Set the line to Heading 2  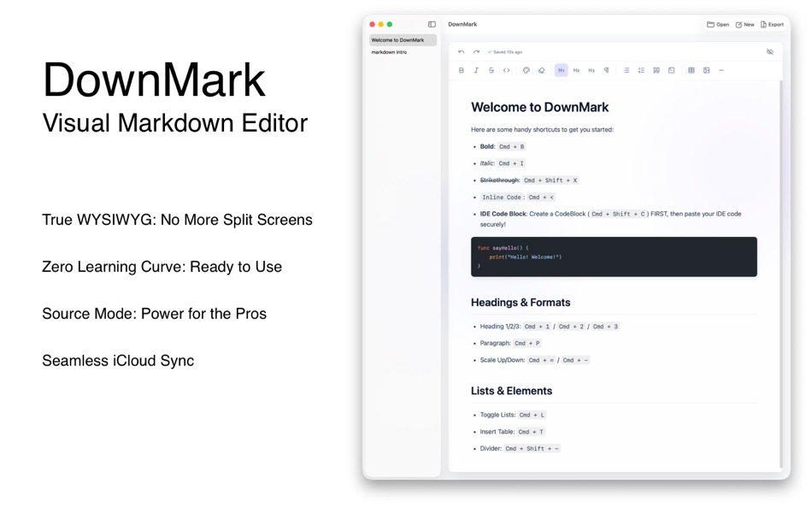pos(576,70)
